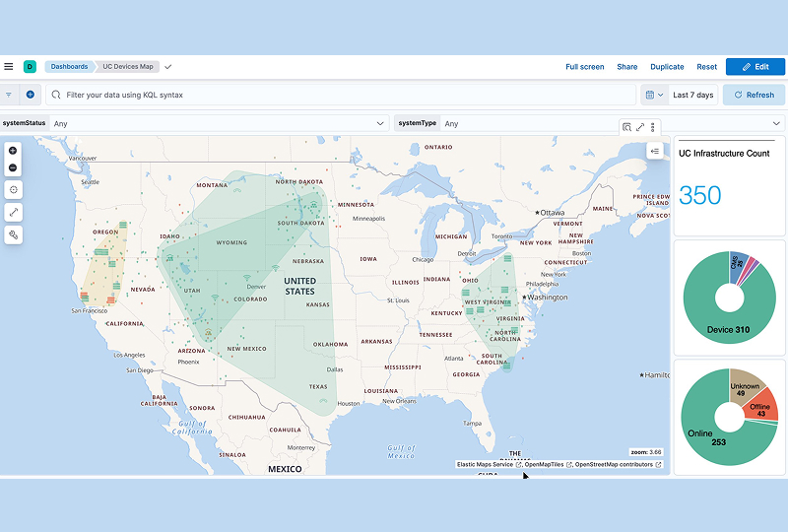Maximize the map panel using expand icon
Screen dimensions: 788x532
tap(639, 127)
